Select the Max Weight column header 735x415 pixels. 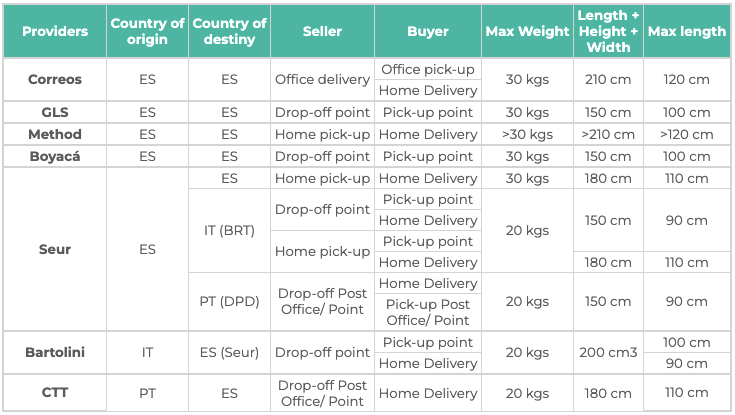point(527,31)
